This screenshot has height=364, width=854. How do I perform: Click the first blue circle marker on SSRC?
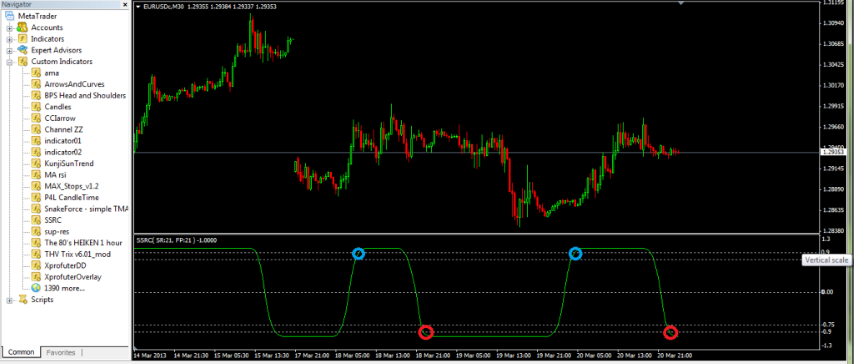(x=358, y=253)
